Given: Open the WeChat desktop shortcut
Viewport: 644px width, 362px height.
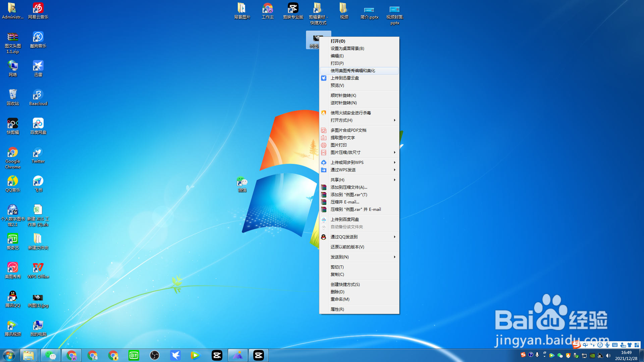Looking at the screenshot, I should pos(242,183).
